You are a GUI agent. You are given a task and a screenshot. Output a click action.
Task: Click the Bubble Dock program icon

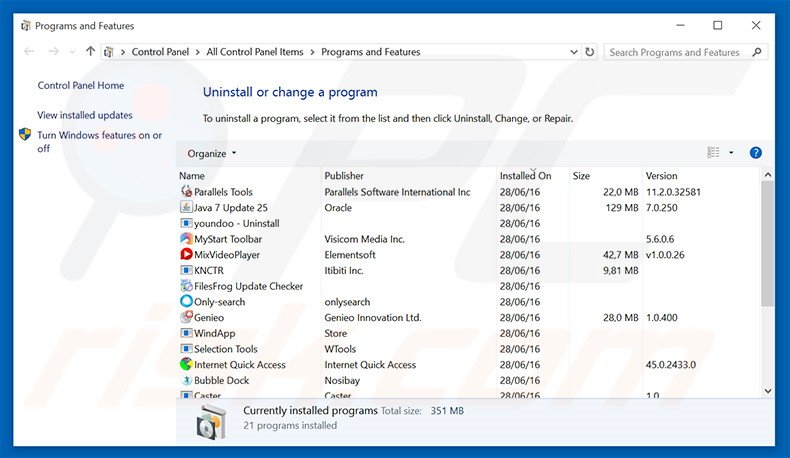[x=186, y=380]
